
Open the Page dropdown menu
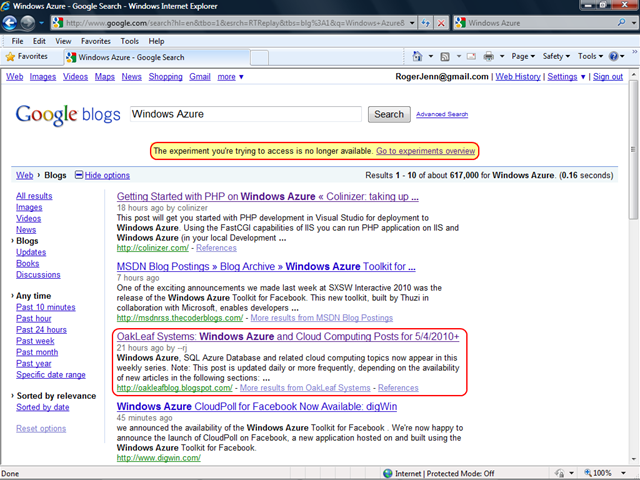[x=523, y=56]
